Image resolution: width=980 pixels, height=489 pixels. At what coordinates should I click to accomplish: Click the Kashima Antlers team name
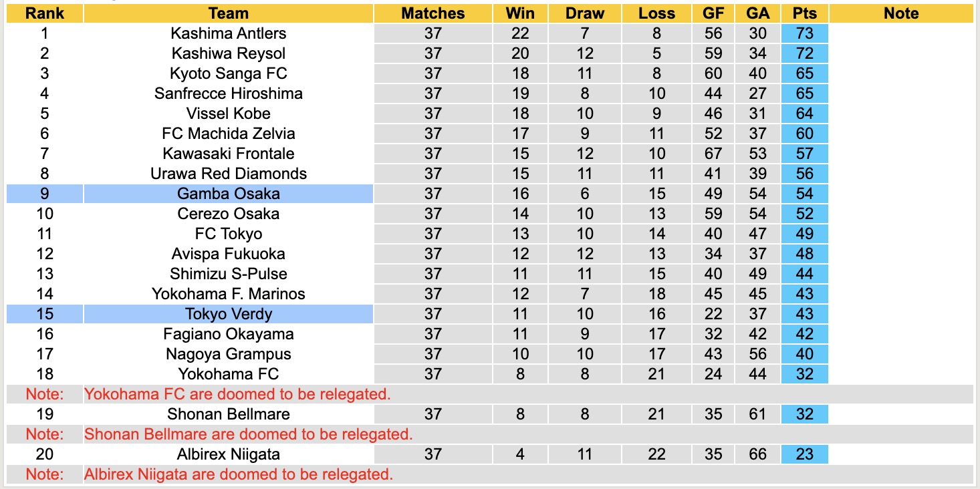tap(228, 33)
